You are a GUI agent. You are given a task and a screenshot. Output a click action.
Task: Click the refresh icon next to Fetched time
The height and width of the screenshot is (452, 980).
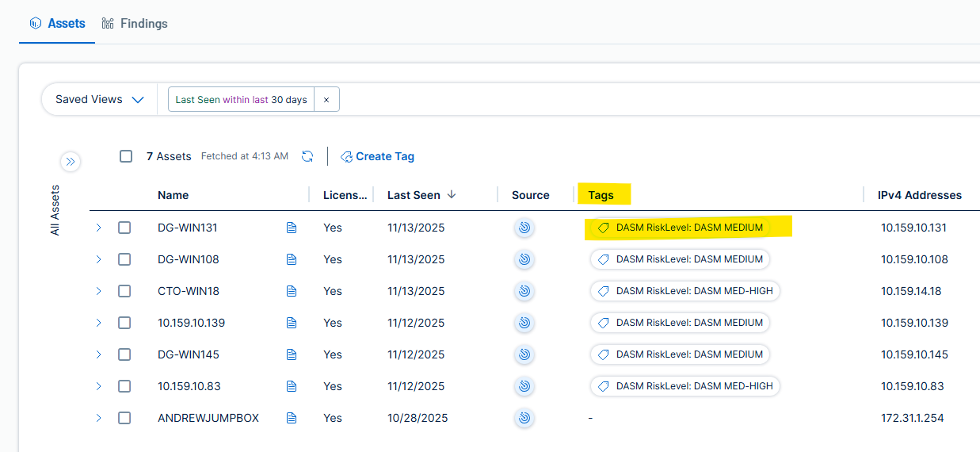coord(307,156)
